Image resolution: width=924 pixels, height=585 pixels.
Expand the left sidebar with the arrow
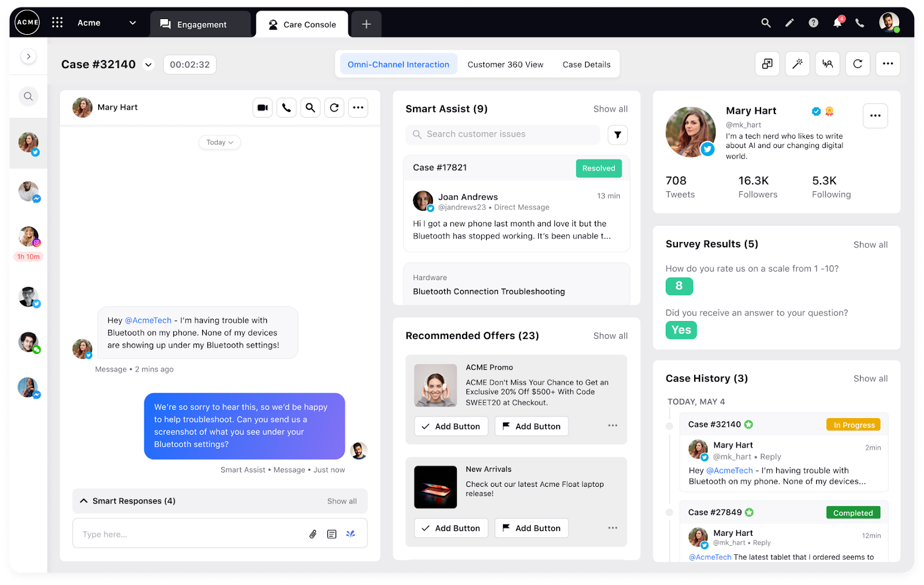[28, 57]
